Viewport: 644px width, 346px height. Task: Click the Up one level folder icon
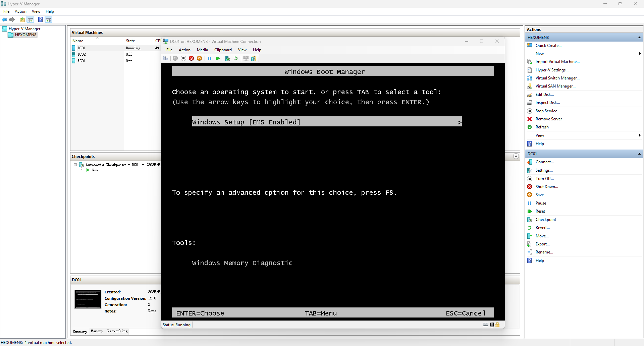[22, 20]
